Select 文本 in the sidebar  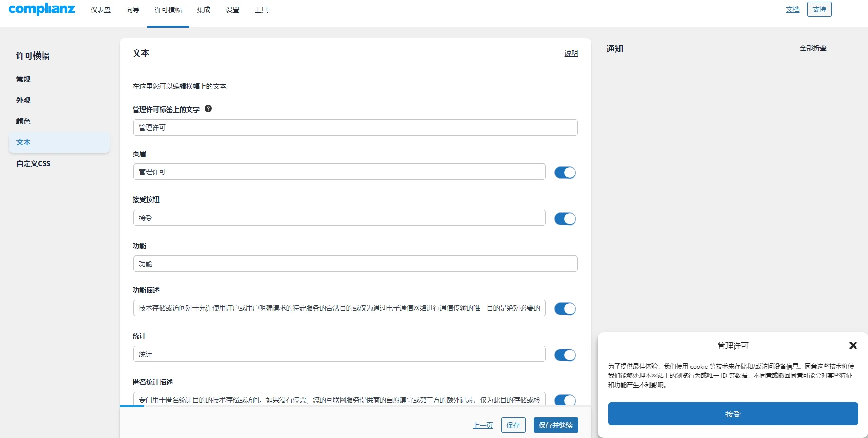(x=59, y=142)
